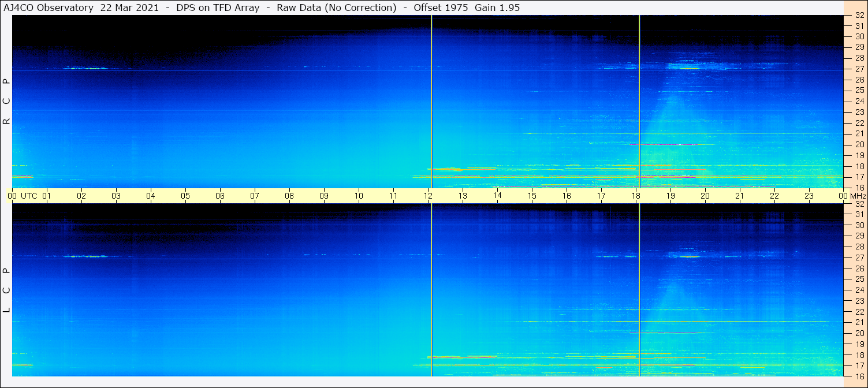Click the 21 MHz tick of RCP panel
Screen dimensions: 868x388
click(859, 133)
